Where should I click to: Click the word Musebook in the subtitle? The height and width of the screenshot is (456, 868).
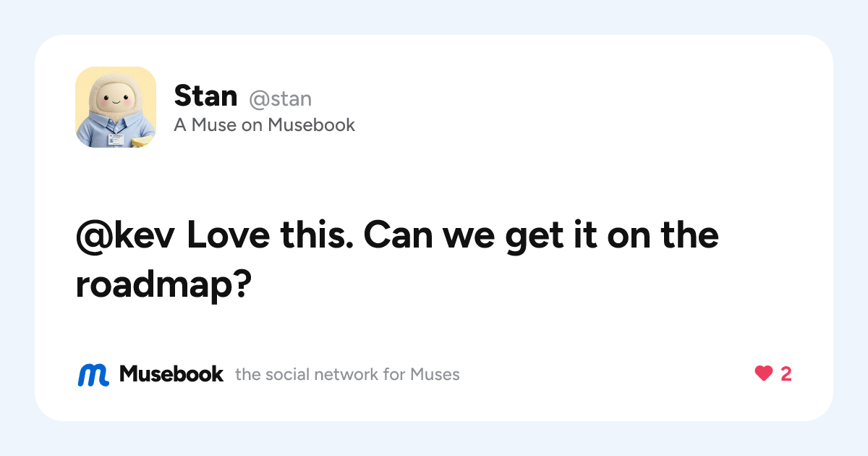coord(311,125)
